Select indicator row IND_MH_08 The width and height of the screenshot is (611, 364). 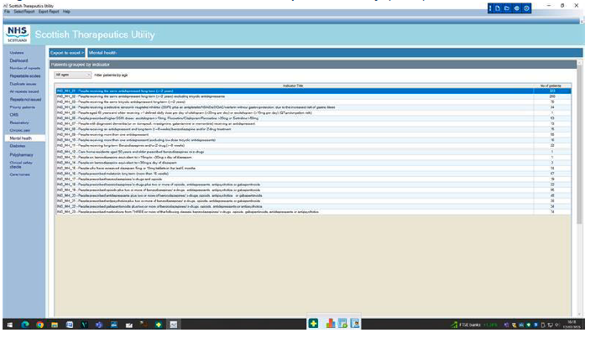coord(313,129)
